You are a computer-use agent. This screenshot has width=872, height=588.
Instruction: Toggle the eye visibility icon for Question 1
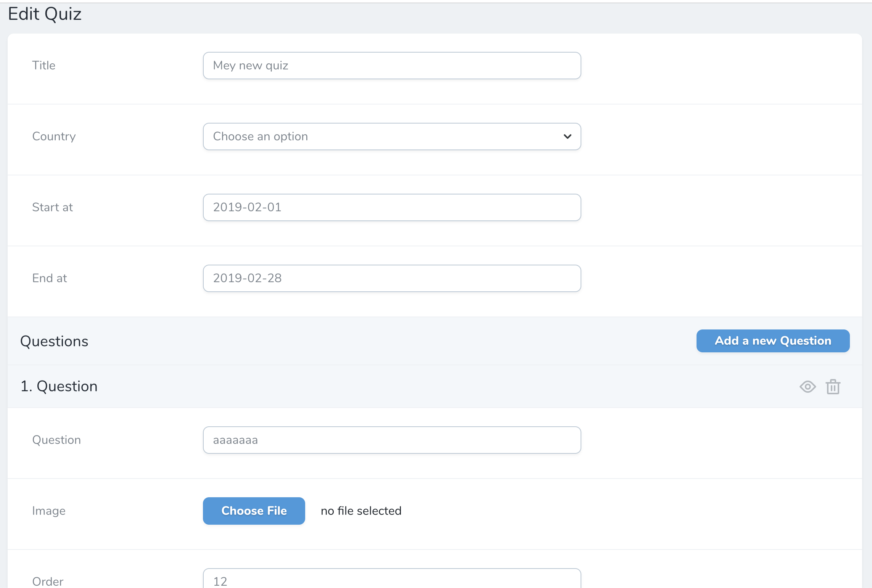[808, 387]
